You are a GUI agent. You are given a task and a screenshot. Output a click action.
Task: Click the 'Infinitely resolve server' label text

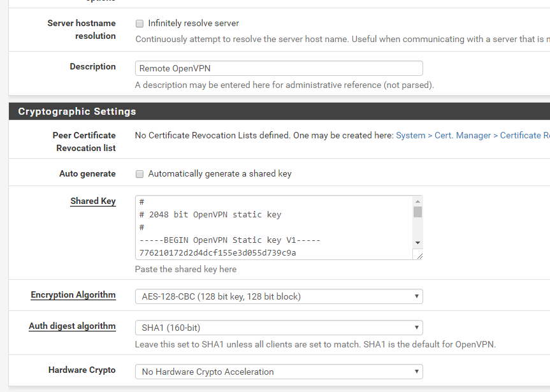pos(193,24)
